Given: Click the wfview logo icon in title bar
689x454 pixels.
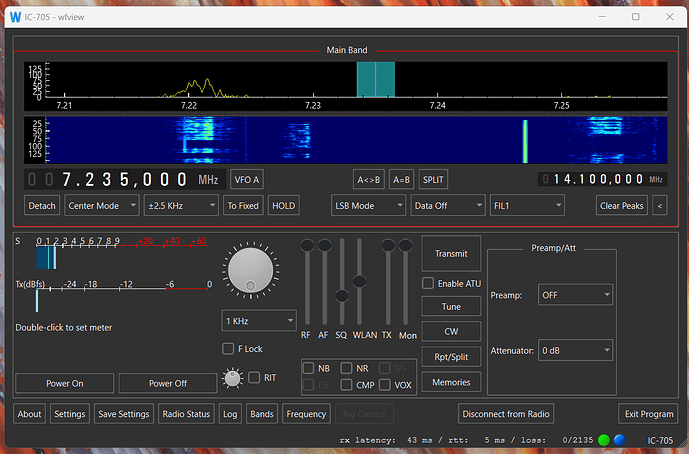Looking at the screenshot, I should 15,17.
